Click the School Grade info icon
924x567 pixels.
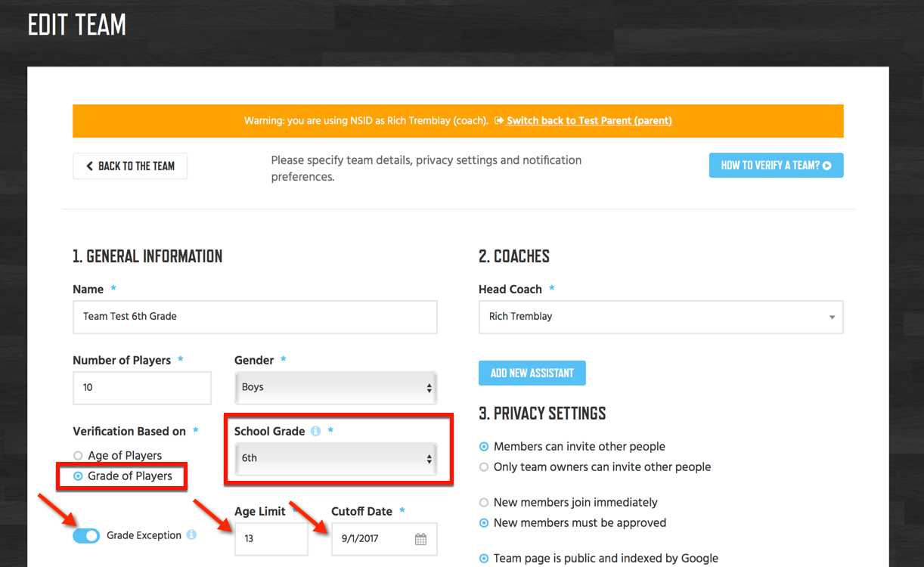(x=315, y=431)
